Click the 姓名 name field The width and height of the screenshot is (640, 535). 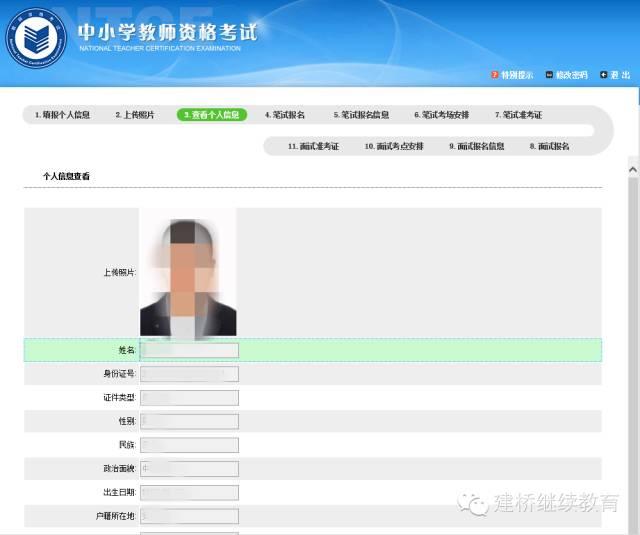coord(189,350)
